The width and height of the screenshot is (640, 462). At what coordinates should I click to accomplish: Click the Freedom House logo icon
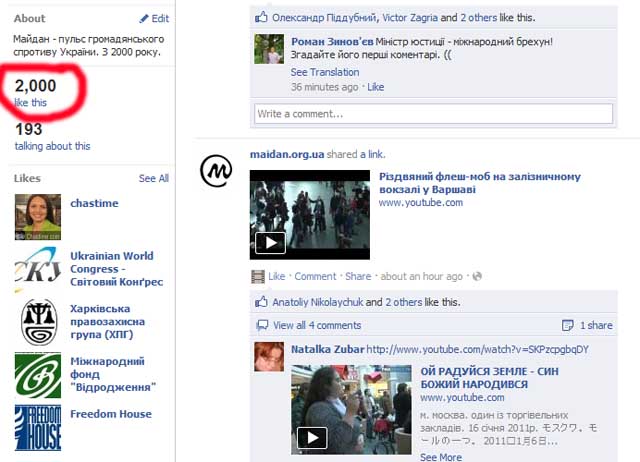coord(38,427)
